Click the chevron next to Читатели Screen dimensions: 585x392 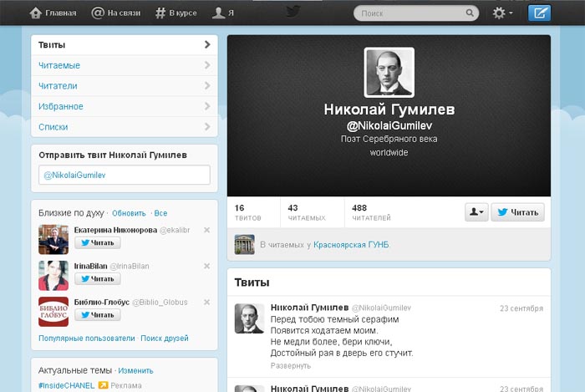[x=207, y=86]
